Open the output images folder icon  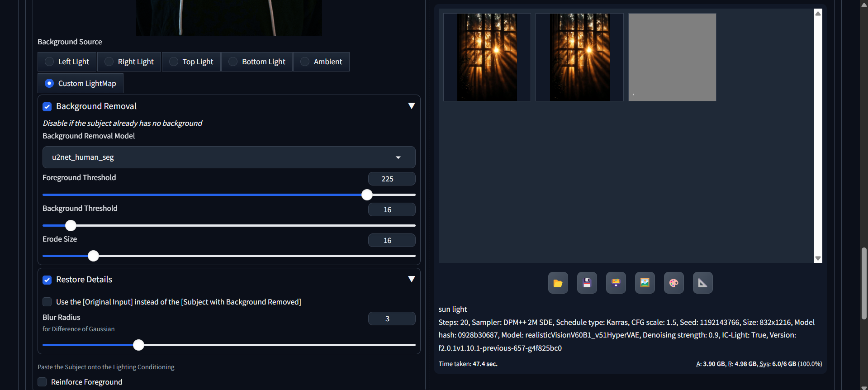(558, 283)
